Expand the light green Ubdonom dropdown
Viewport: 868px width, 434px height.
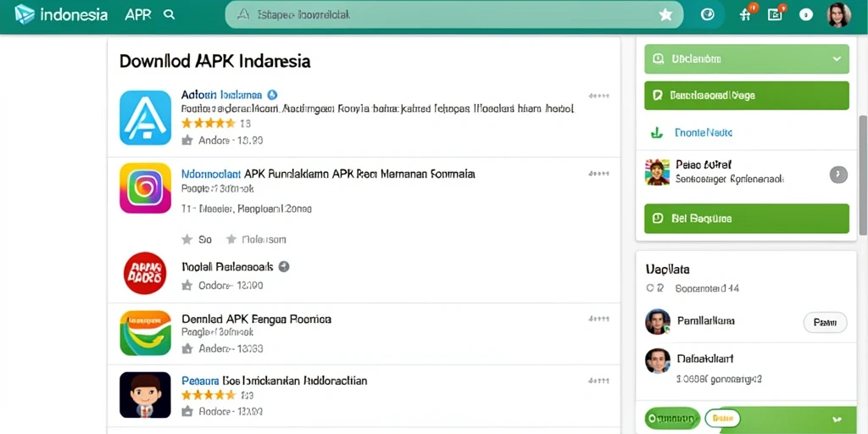pyautogui.click(x=746, y=58)
